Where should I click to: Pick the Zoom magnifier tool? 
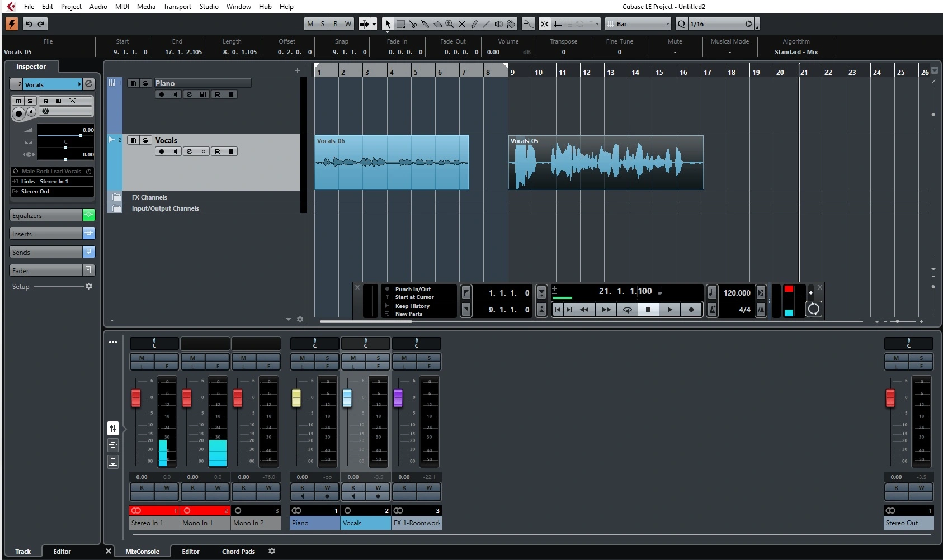450,24
